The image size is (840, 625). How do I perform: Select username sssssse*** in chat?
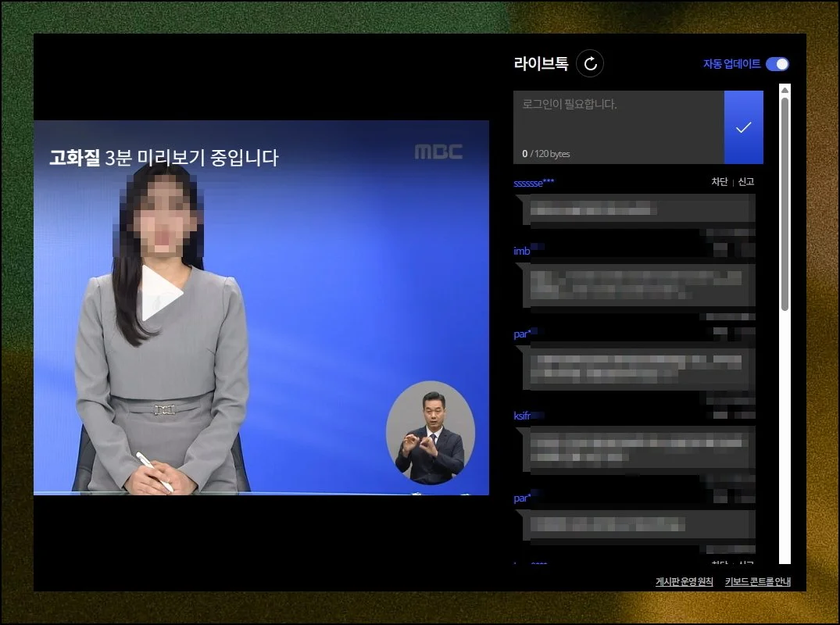point(534,183)
